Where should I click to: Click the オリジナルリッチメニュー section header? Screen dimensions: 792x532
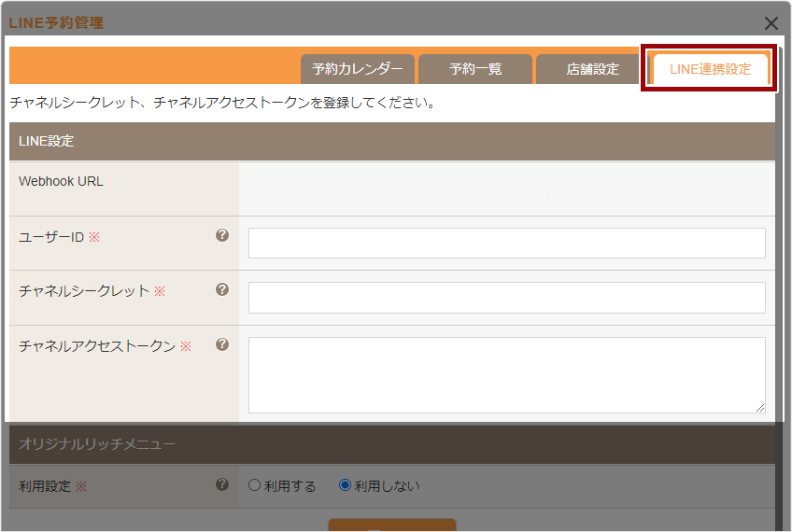tap(392, 443)
